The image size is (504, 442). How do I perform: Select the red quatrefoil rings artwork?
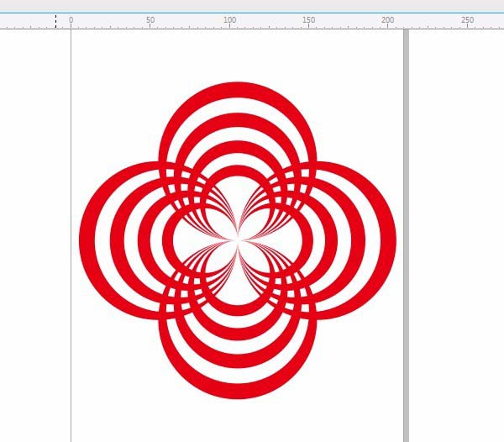[x=238, y=240]
